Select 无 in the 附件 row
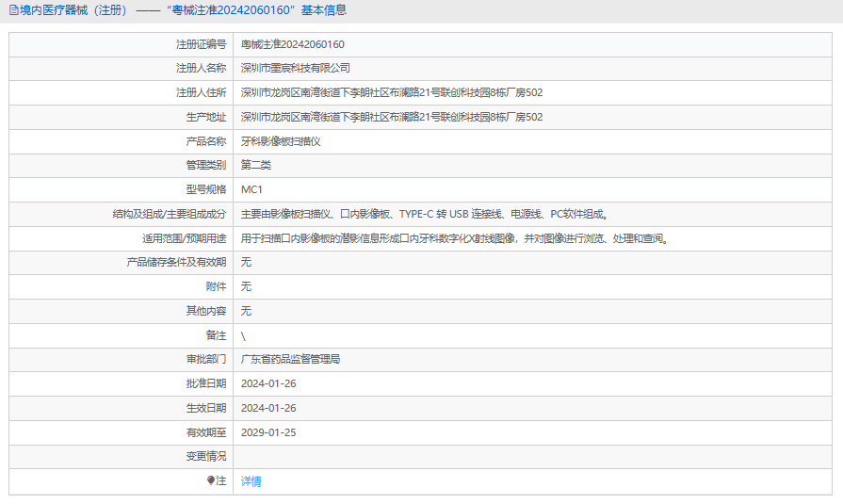The image size is (843, 504). [246, 286]
